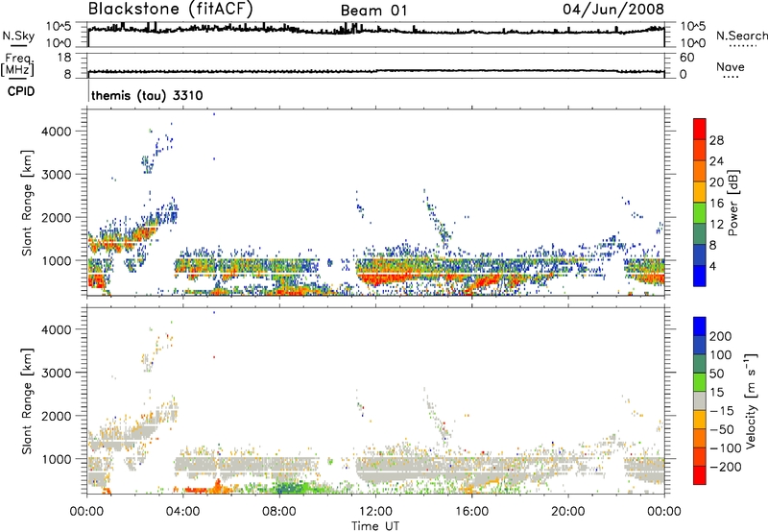The height and width of the screenshot is (532, 768).
Task: Click velocity scale value '50'
Action: 716,374
